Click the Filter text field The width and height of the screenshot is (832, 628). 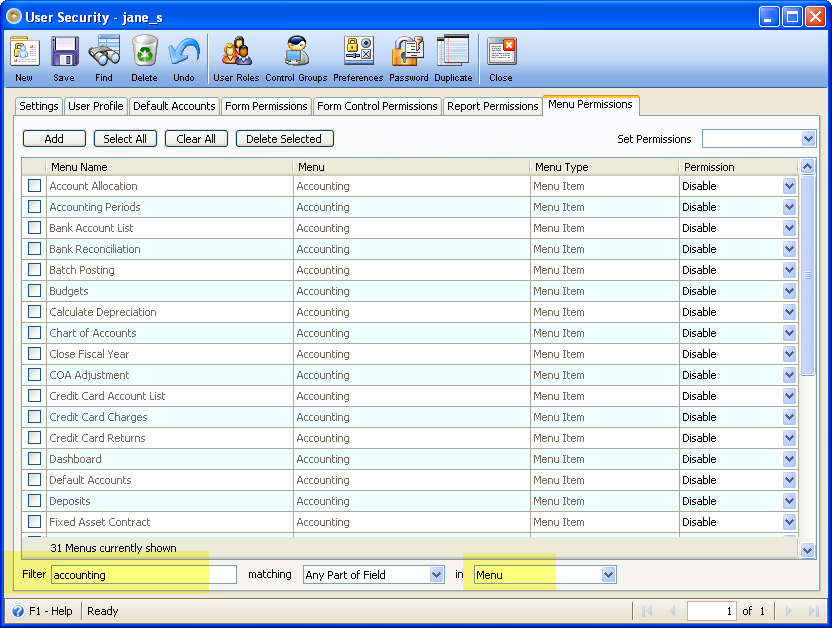(x=143, y=575)
